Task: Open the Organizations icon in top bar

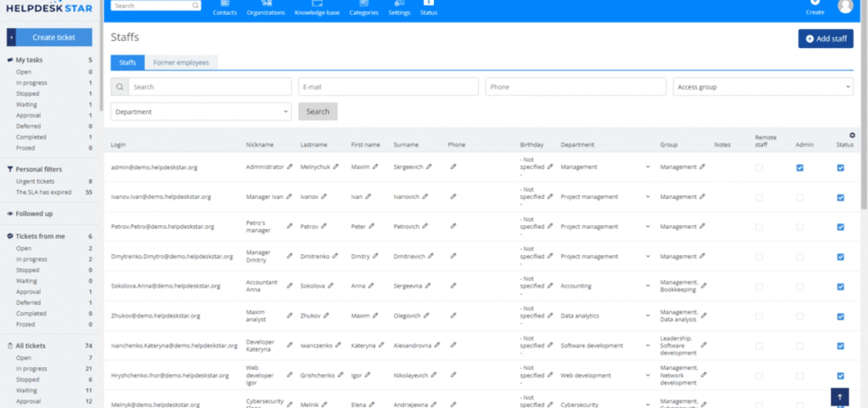Action: pyautogui.click(x=266, y=4)
